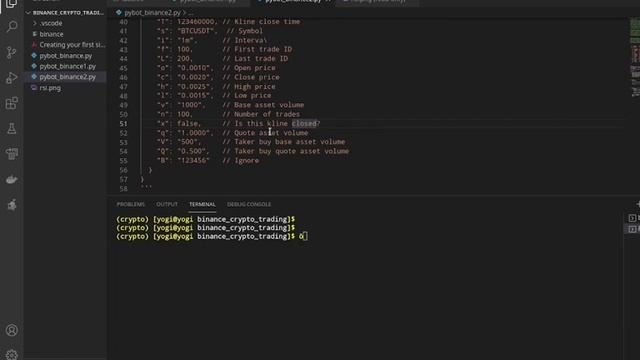Switch to the PROBLEMS panel tab
Image resolution: width=640 pixels, height=360 pixels.
pyautogui.click(x=131, y=204)
